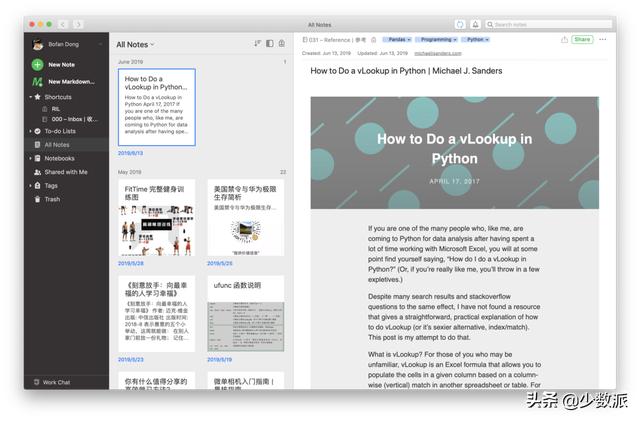Viewport: 640px width, 421px height.
Task: Expand the account switcher arrow
Action: click(100, 44)
